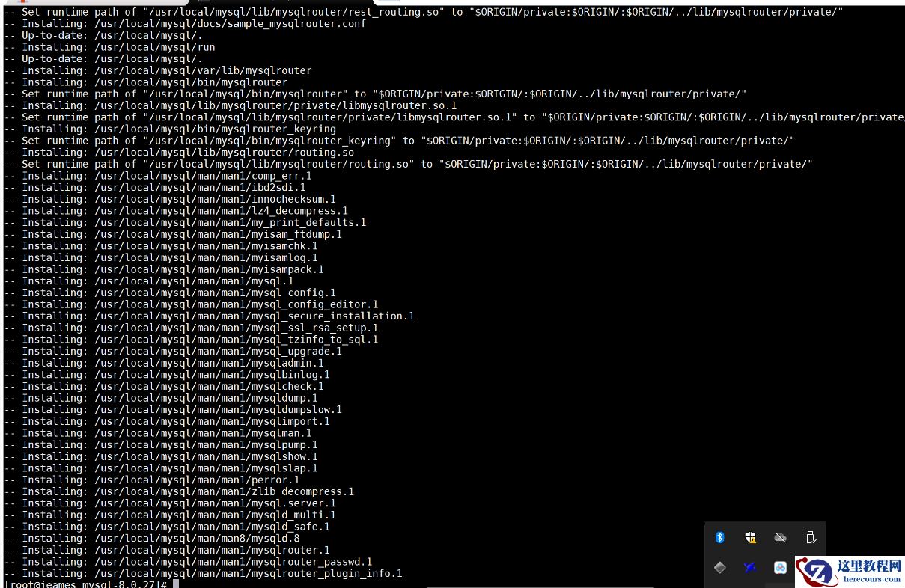Click the man1/mysql_upgrade.1 install line
The width and height of the screenshot is (905, 588).
point(173,351)
